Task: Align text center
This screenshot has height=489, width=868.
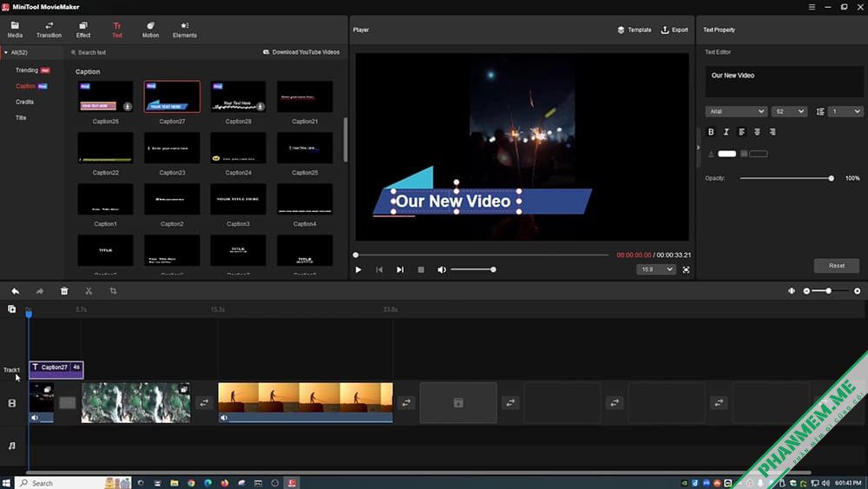Action: [757, 132]
